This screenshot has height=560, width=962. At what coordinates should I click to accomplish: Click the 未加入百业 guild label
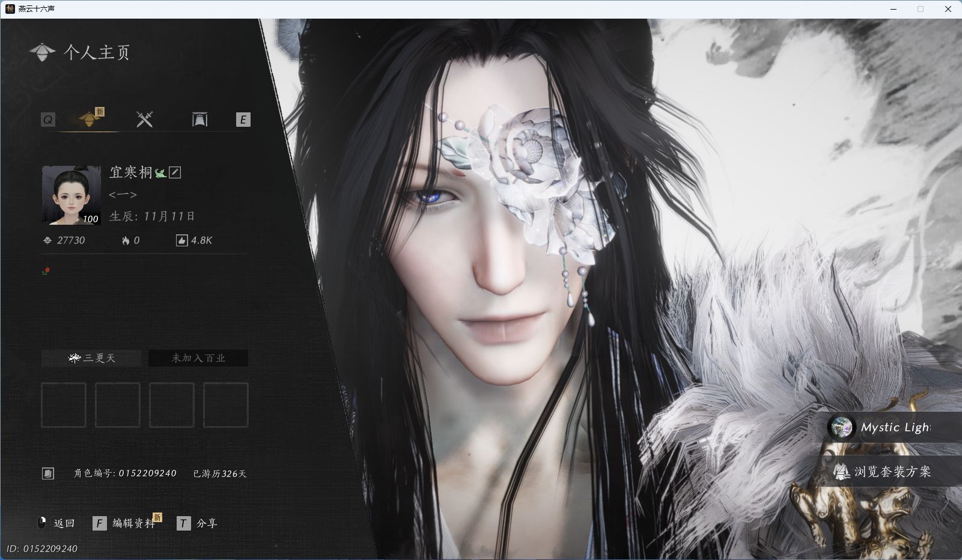click(x=198, y=358)
